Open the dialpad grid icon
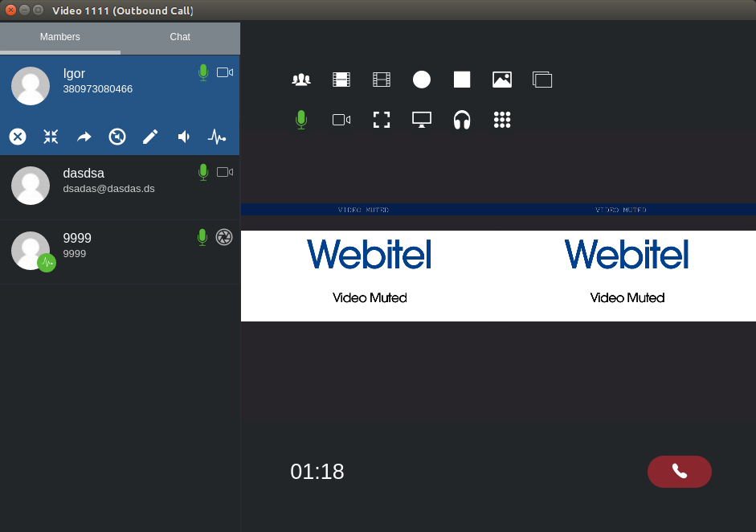The image size is (756, 532). click(502, 120)
